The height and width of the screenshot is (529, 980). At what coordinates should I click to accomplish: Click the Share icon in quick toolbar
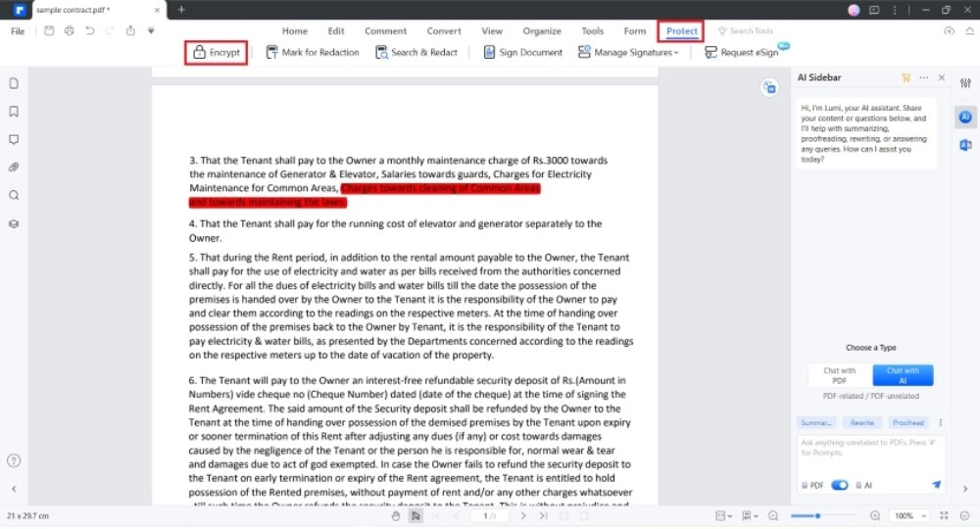point(130,30)
